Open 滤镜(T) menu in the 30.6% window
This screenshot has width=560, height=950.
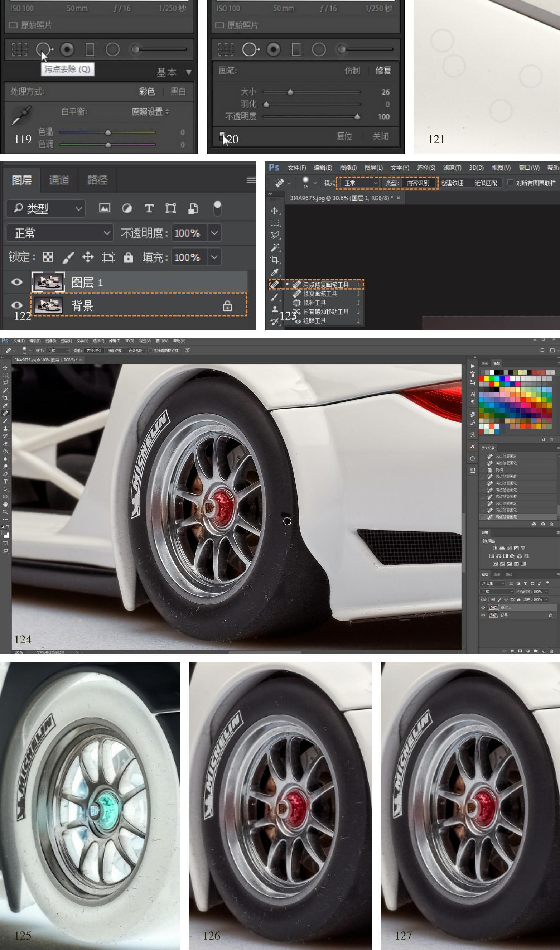coord(452,168)
